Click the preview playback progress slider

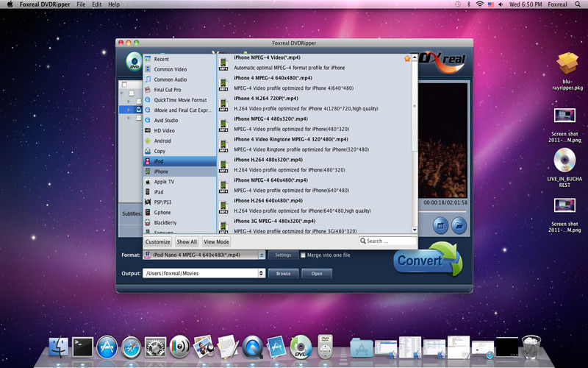point(442,212)
